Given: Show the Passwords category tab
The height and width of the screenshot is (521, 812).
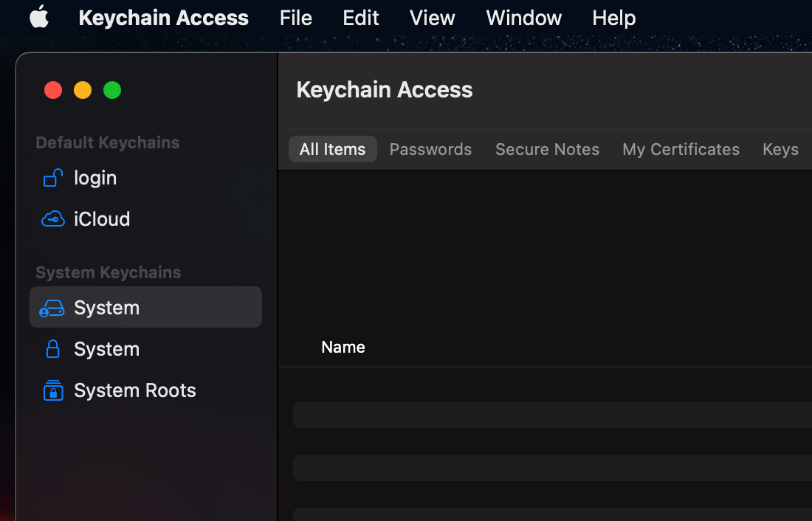Looking at the screenshot, I should (x=430, y=149).
